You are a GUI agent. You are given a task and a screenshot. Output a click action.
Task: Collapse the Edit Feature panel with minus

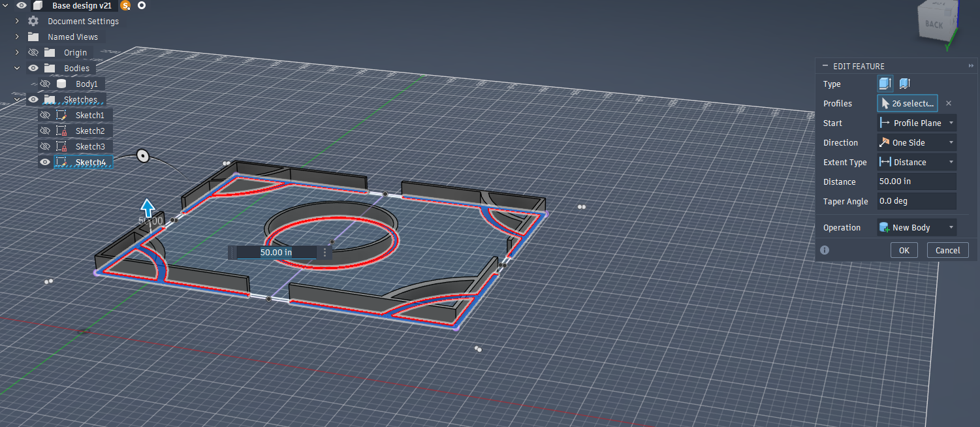(x=825, y=66)
